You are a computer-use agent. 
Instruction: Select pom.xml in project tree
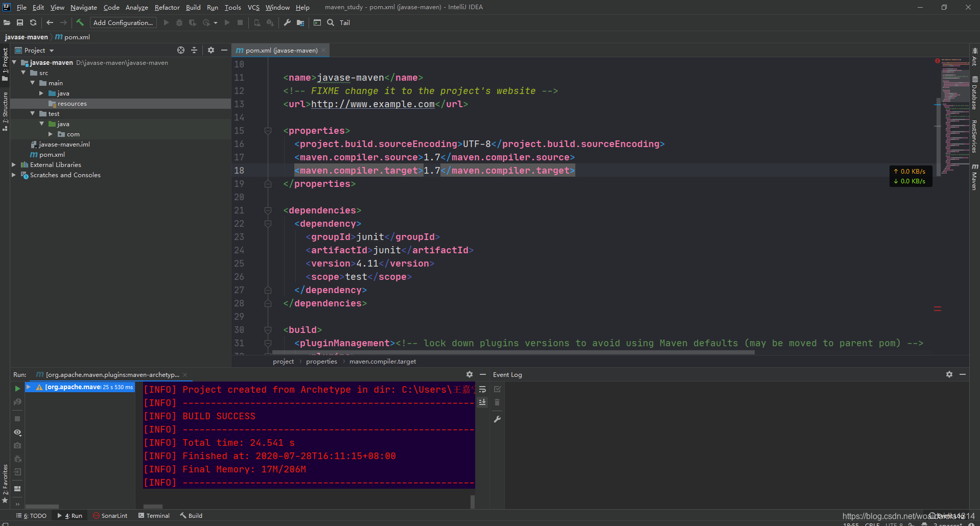(x=52, y=154)
